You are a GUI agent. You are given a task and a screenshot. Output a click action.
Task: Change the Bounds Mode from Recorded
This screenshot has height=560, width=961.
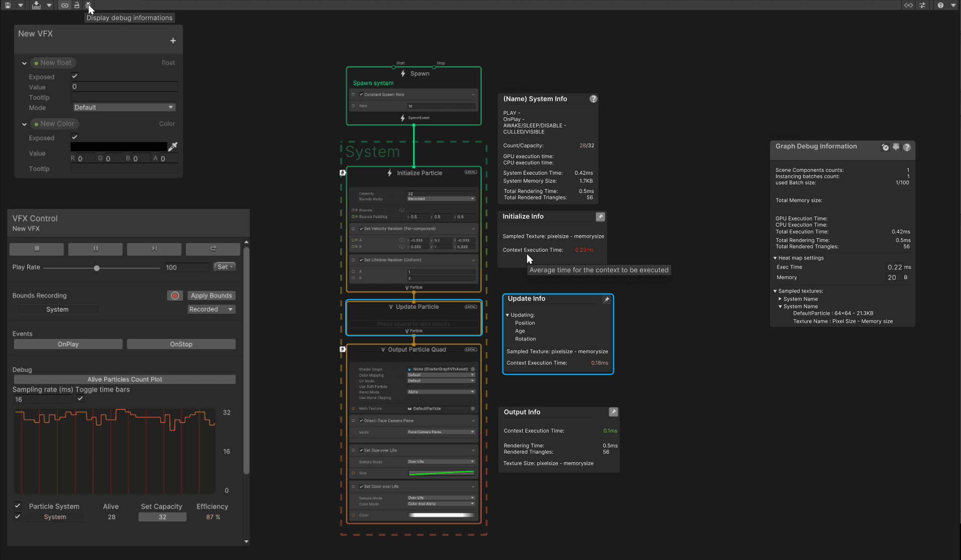tap(440, 198)
